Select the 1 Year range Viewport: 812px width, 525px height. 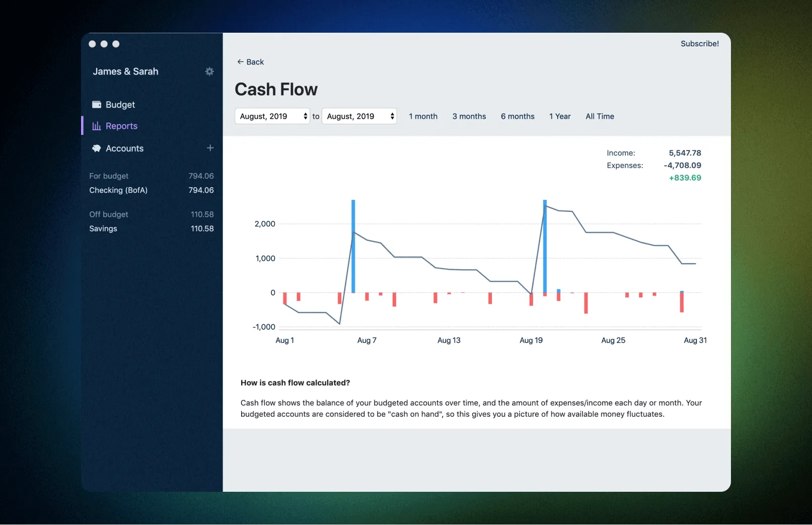(560, 116)
